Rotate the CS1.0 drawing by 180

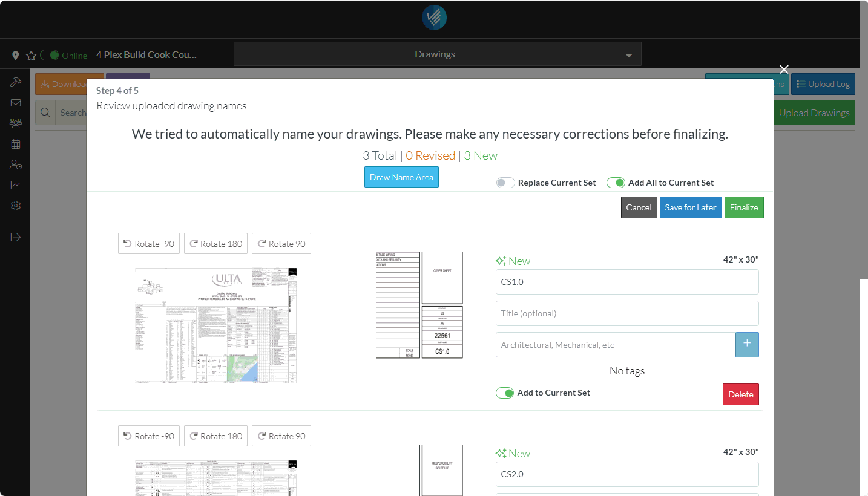tap(215, 244)
